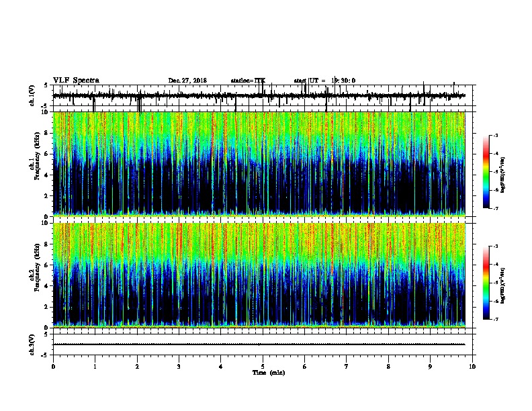
Task: Click the "ch.2 Frequency (kHz)" axis label
Action: click(35, 268)
